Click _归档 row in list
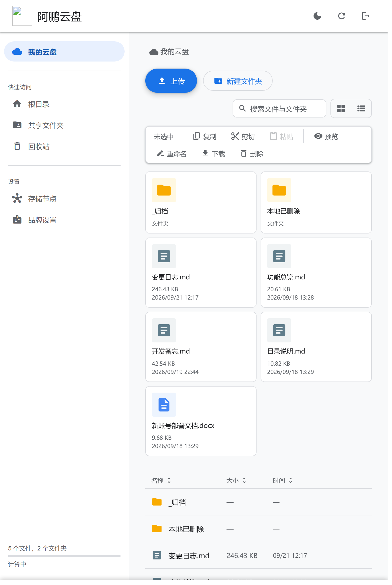The image size is (392, 585). pyautogui.click(x=258, y=502)
